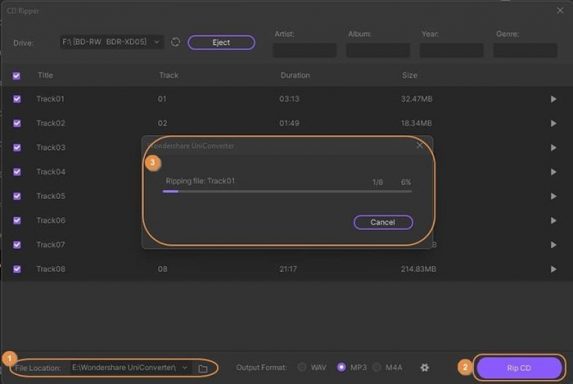Select the Track04 title
573x384 pixels.
pyautogui.click(x=51, y=172)
